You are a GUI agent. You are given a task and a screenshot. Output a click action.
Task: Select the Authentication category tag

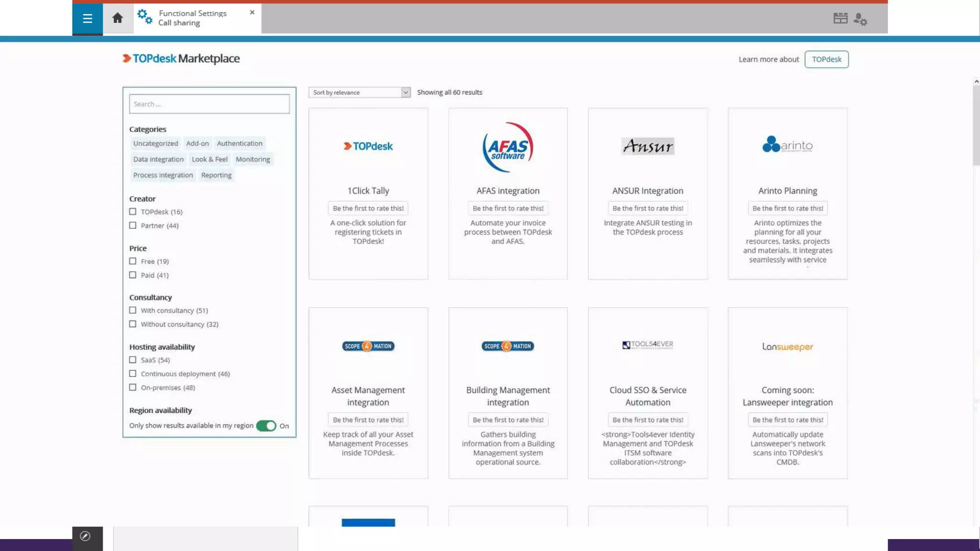click(239, 143)
